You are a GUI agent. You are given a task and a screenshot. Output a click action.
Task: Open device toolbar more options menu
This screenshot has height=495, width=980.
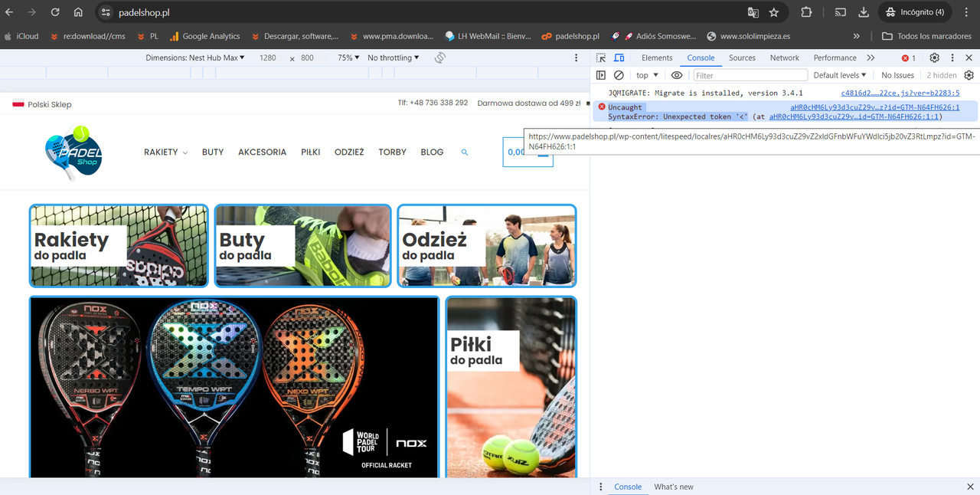click(x=577, y=57)
